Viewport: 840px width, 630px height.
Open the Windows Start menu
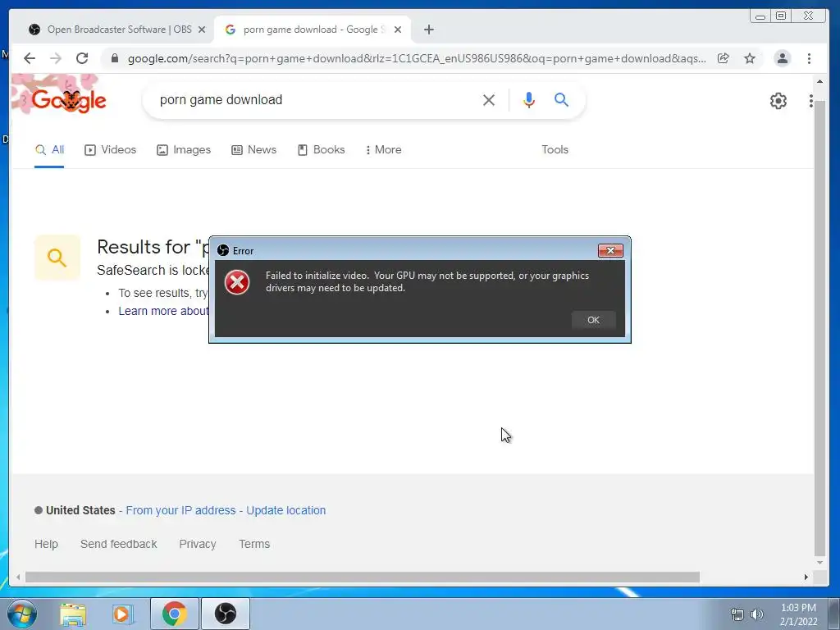point(22,614)
